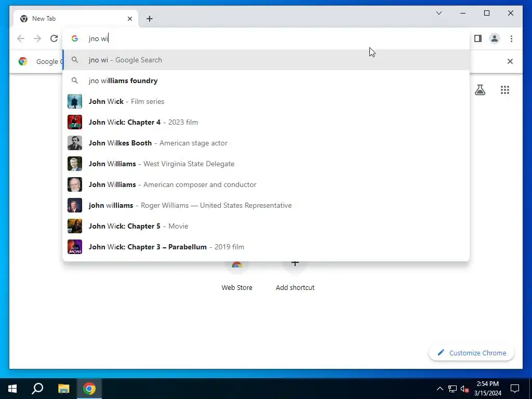Click the network tray icon
The height and width of the screenshot is (399, 532).
pos(453,389)
